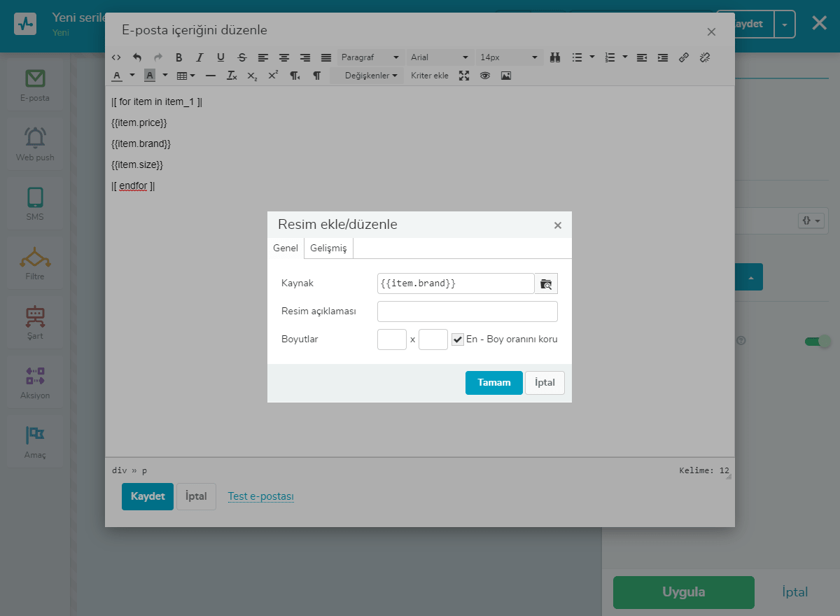Open Paragraf format dropdown

370,57
